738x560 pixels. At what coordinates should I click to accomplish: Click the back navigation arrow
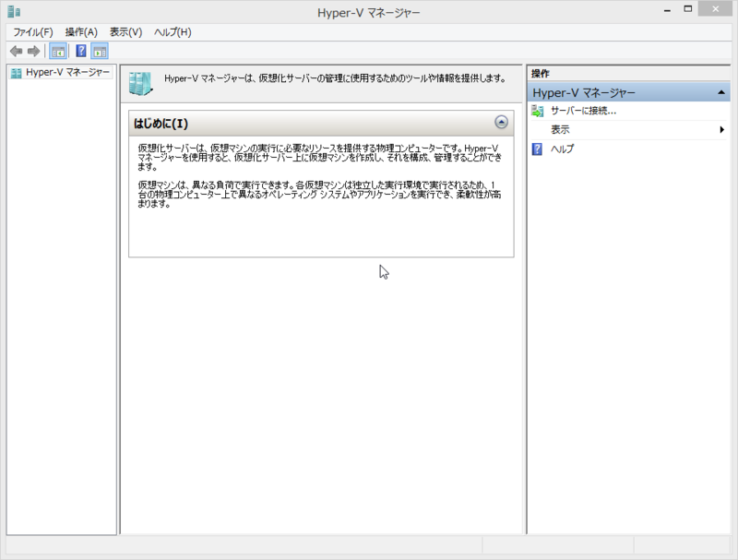16,51
